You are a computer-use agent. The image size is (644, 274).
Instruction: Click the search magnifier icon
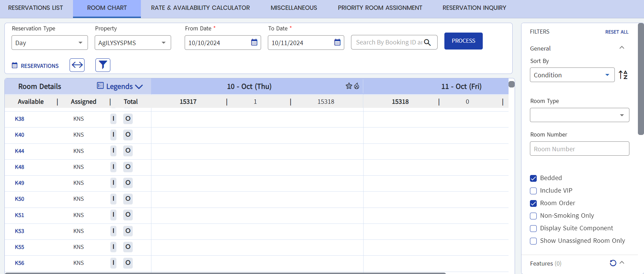427,42
